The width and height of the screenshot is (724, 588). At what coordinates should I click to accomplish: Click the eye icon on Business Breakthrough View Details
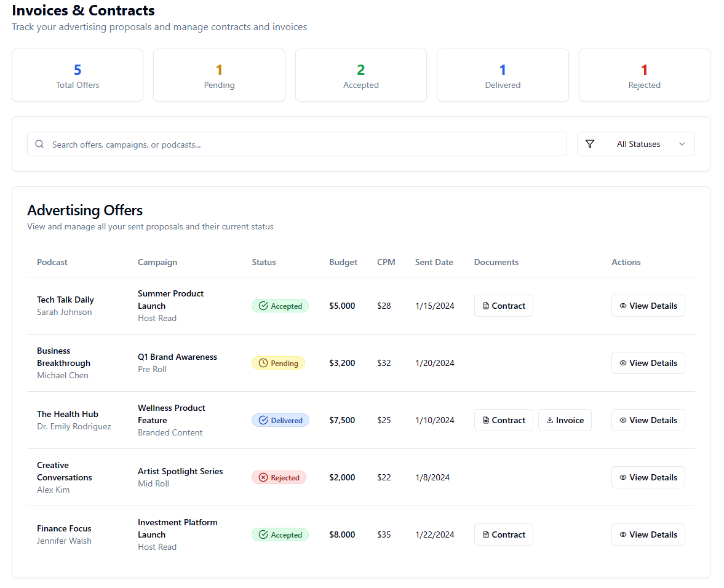tap(623, 363)
